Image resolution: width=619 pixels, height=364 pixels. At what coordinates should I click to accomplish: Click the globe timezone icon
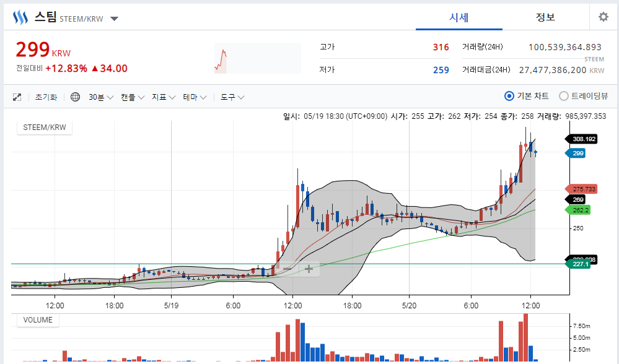(75, 97)
